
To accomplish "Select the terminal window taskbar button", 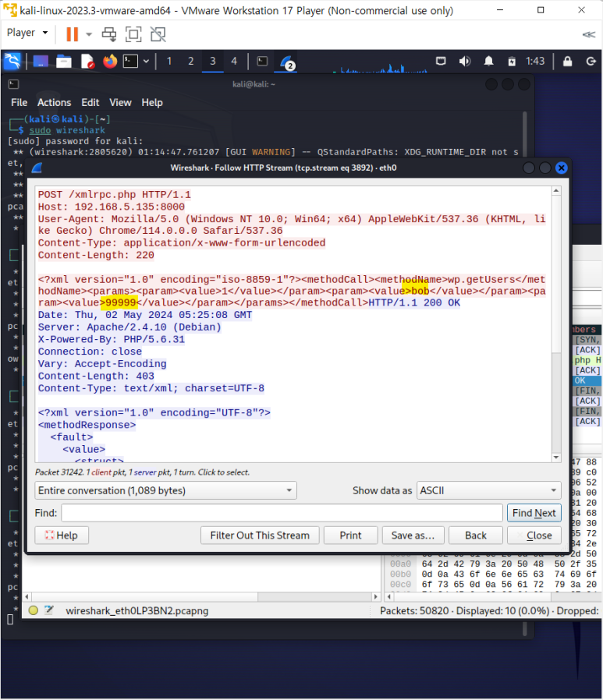I will tap(262, 62).
